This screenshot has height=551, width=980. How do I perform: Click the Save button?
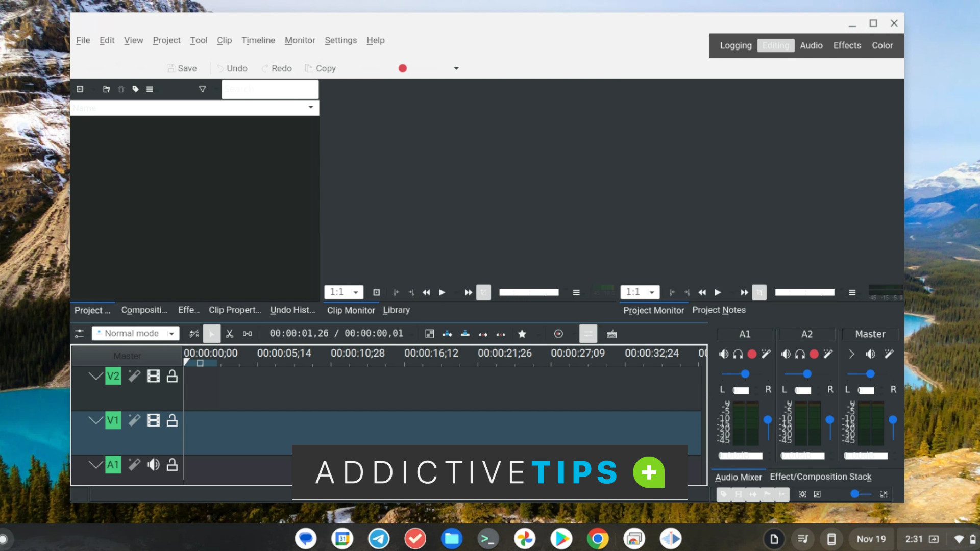point(182,68)
